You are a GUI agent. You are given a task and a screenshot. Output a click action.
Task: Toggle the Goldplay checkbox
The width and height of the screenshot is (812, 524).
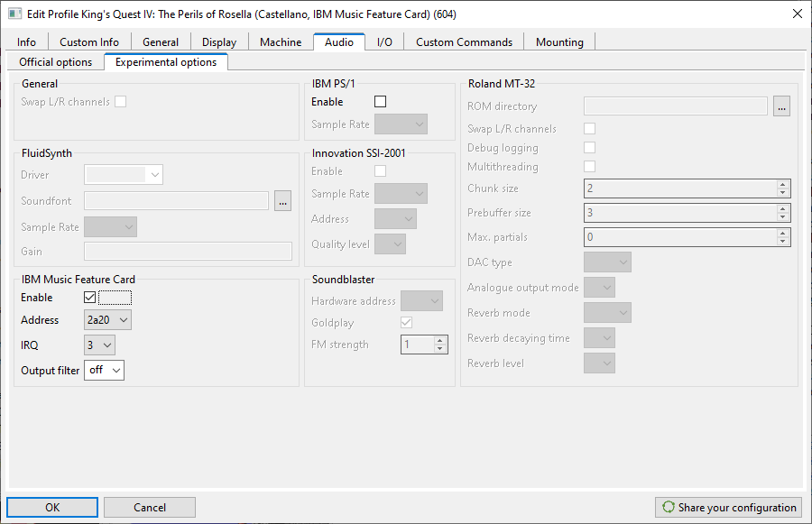click(407, 323)
